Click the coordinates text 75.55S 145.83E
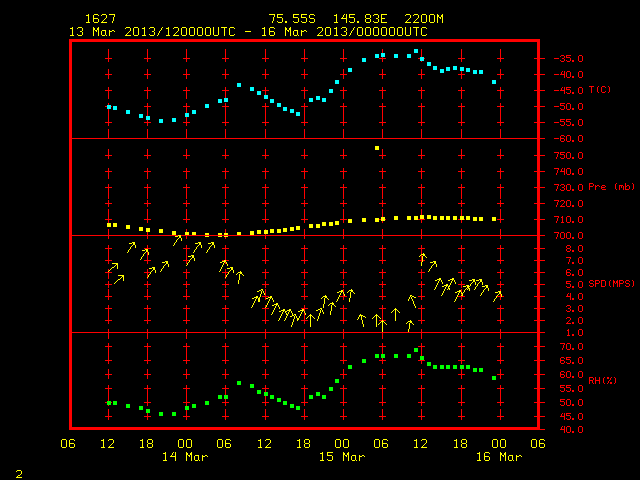Viewport: 640px width, 480px height. 328,19
